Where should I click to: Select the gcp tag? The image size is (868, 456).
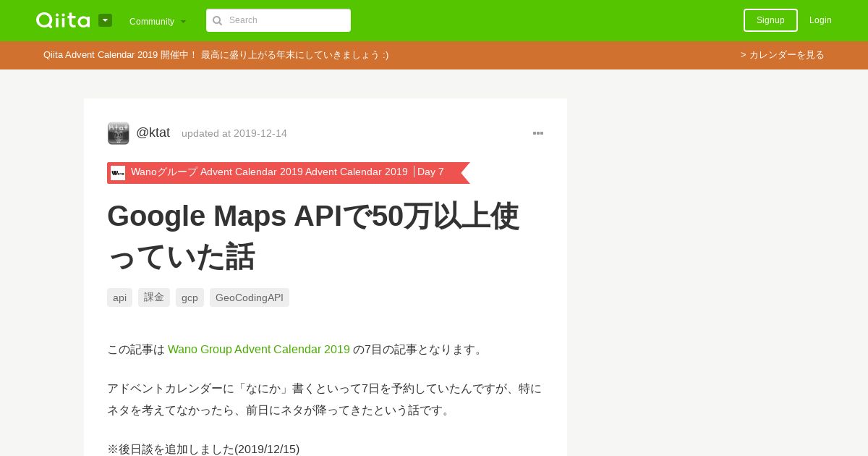coord(190,297)
